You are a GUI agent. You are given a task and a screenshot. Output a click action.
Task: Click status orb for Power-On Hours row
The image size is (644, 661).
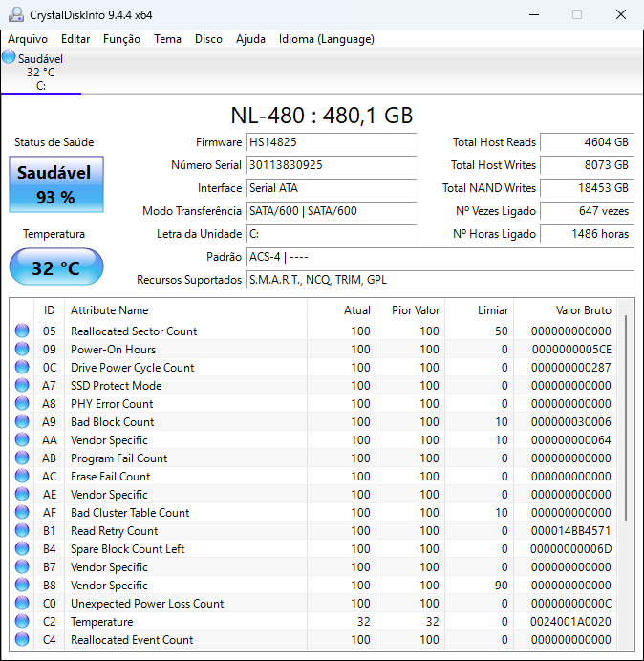click(x=22, y=349)
